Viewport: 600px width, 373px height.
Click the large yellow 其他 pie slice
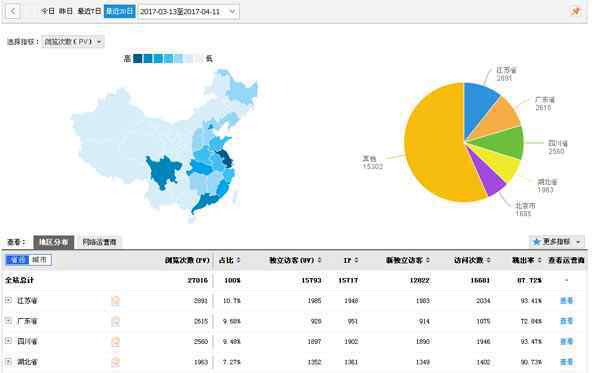click(x=436, y=149)
